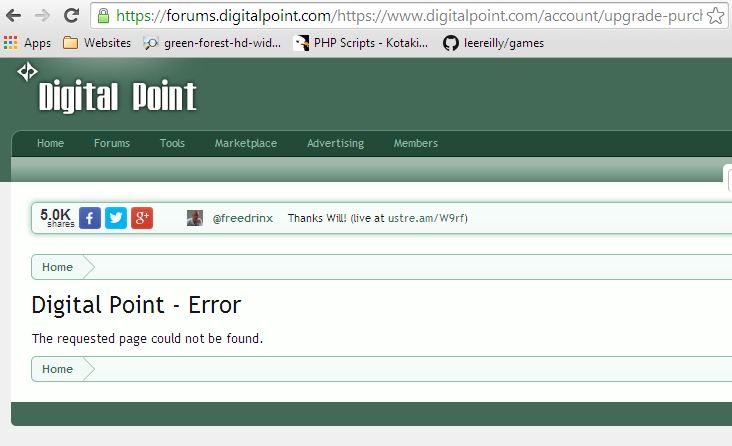Click the 'Digital Point - Error' heading
The image size is (732, 446).
click(x=136, y=305)
